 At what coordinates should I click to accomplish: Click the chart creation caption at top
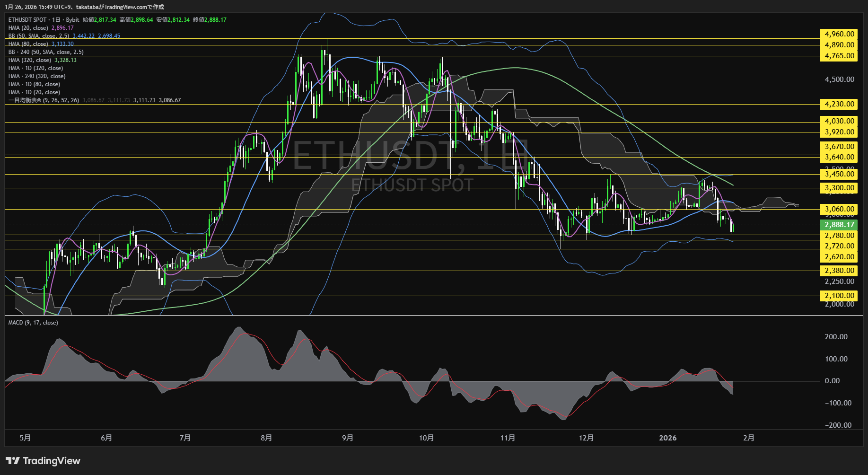click(x=85, y=7)
